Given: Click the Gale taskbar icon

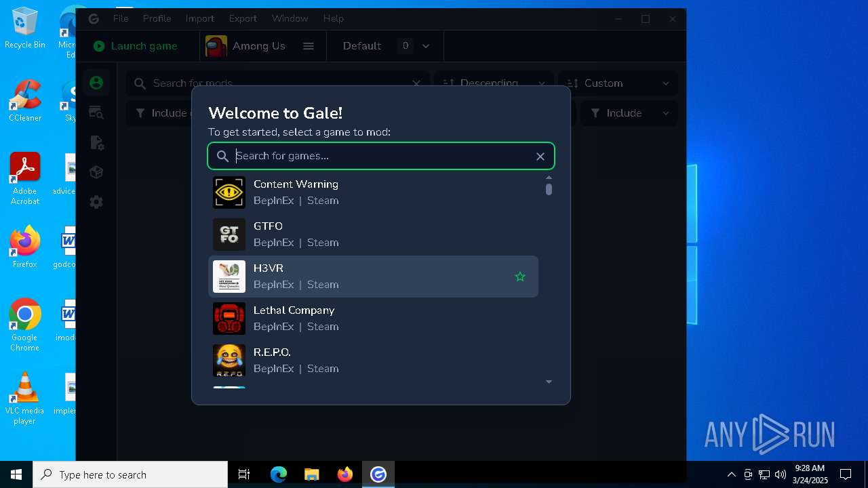Looking at the screenshot, I should pyautogui.click(x=378, y=474).
